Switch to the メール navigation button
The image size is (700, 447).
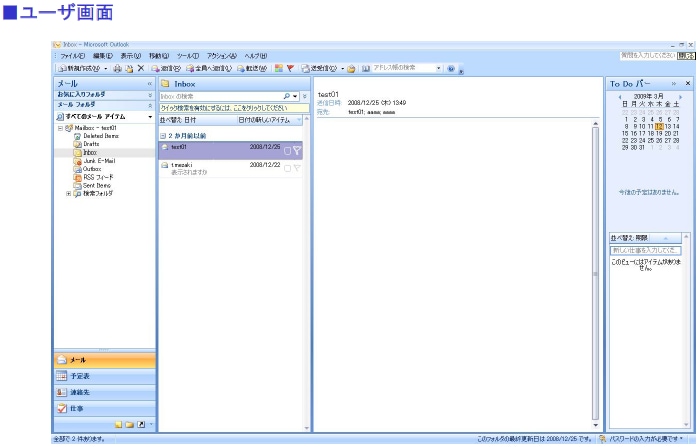coord(105,360)
